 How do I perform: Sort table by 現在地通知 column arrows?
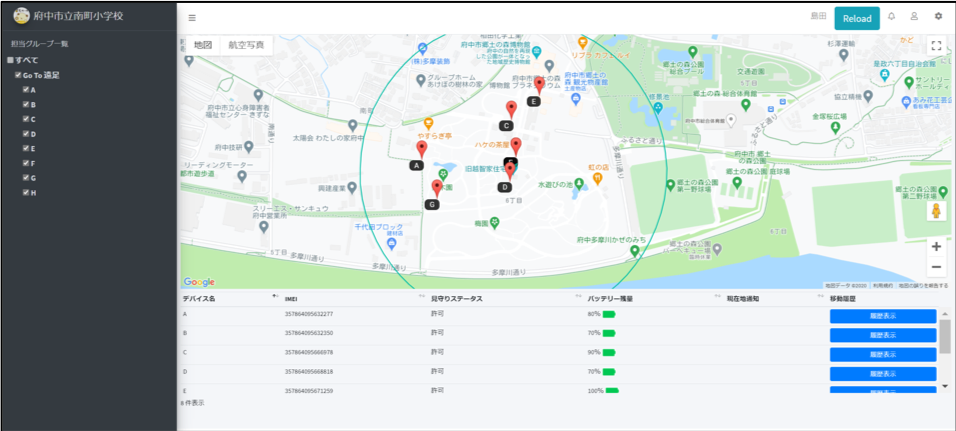point(822,296)
